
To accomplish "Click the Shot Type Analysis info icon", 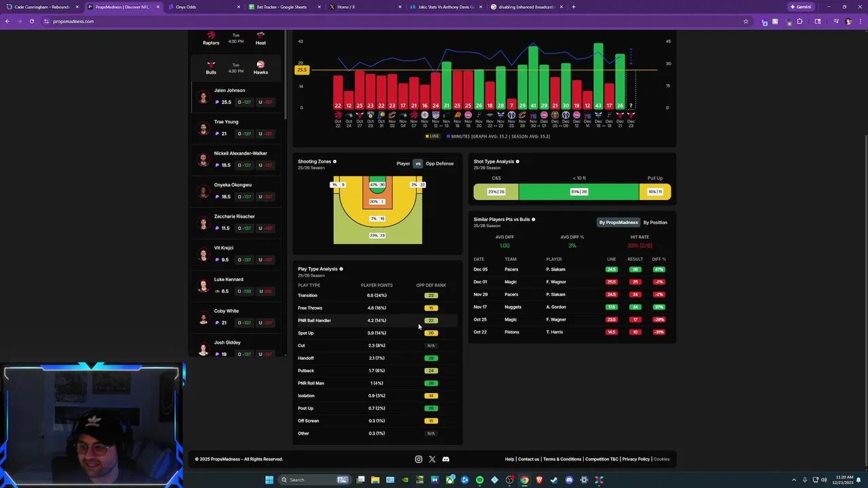I will pos(517,161).
